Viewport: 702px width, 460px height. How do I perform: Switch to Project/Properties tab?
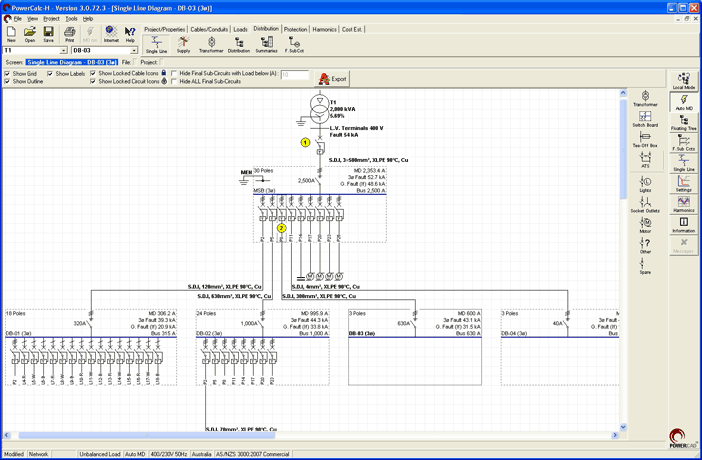(x=164, y=29)
